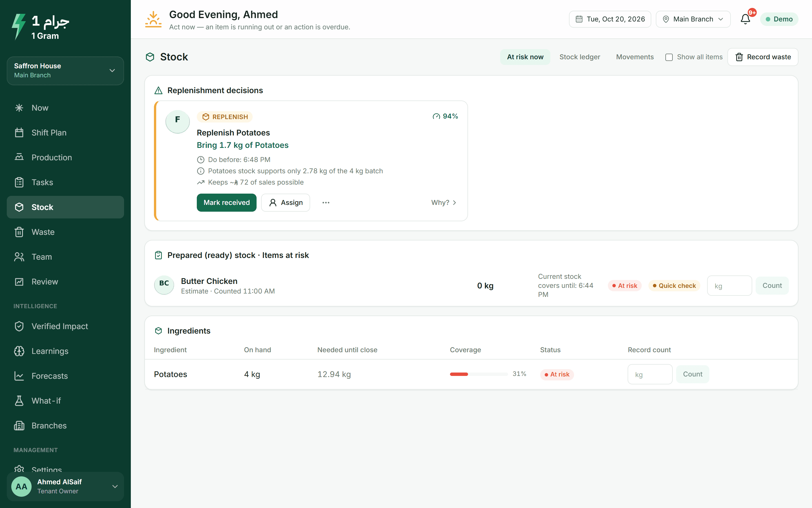The image size is (812, 508).
Task: Click the '12.94 kg' needed value
Action: tap(334, 374)
